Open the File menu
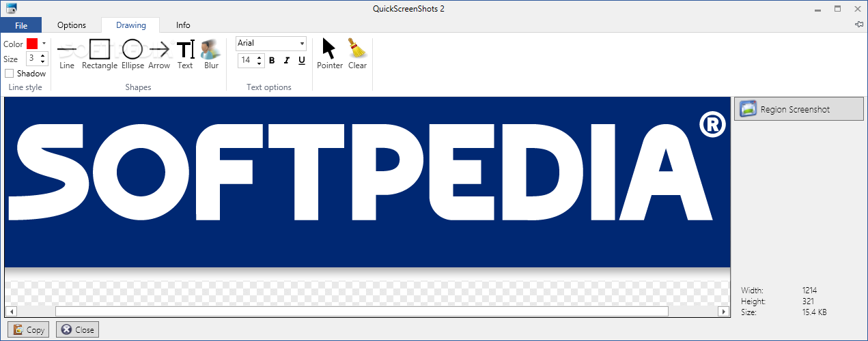The height and width of the screenshot is (341, 868). [x=21, y=25]
